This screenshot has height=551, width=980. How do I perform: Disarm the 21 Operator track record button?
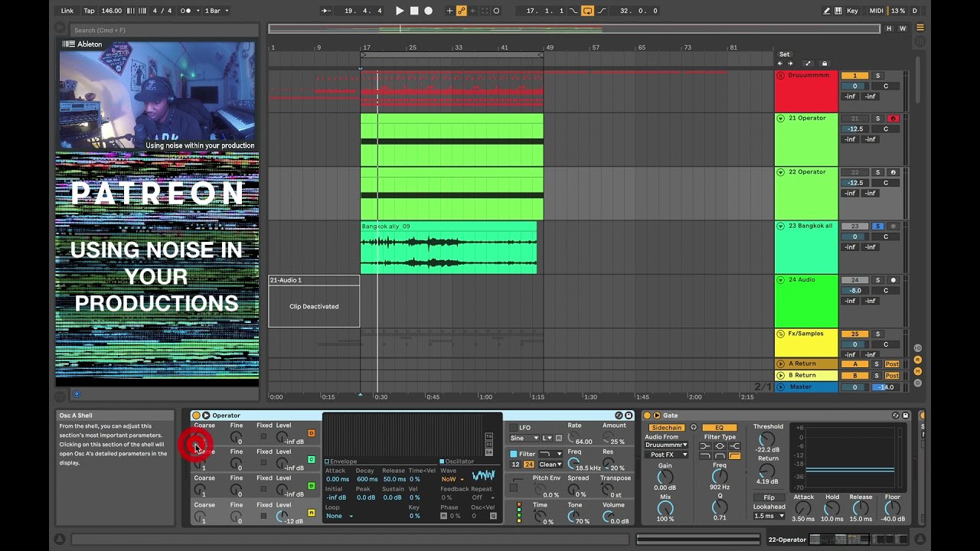pos(893,119)
